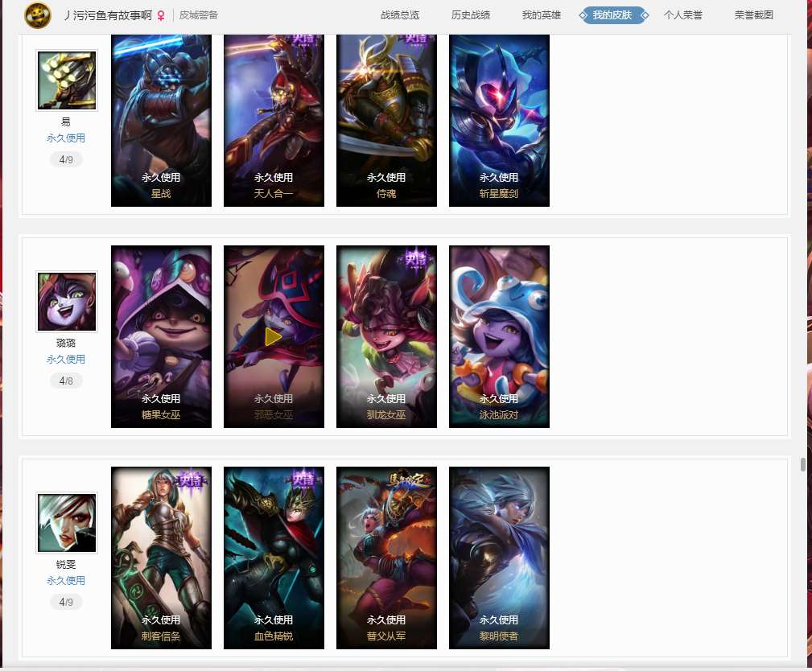The image size is (812, 671).
Task: Switch to the 历史战绩 tab
Action: pyautogui.click(x=471, y=15)
